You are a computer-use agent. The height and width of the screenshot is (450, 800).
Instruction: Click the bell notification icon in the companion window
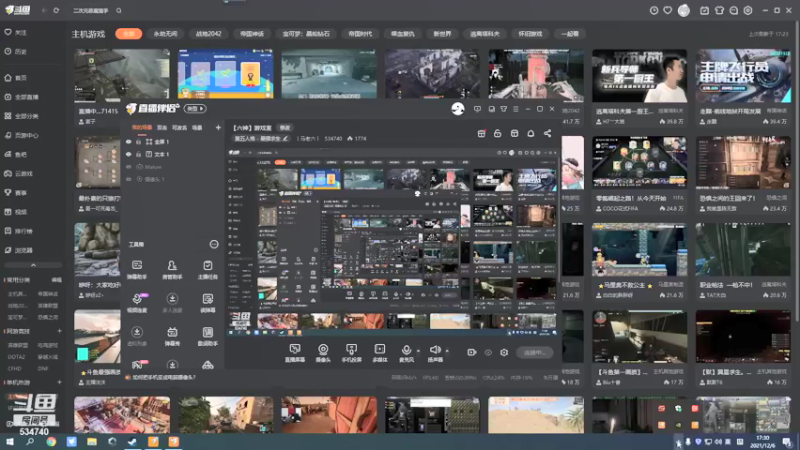531,133
